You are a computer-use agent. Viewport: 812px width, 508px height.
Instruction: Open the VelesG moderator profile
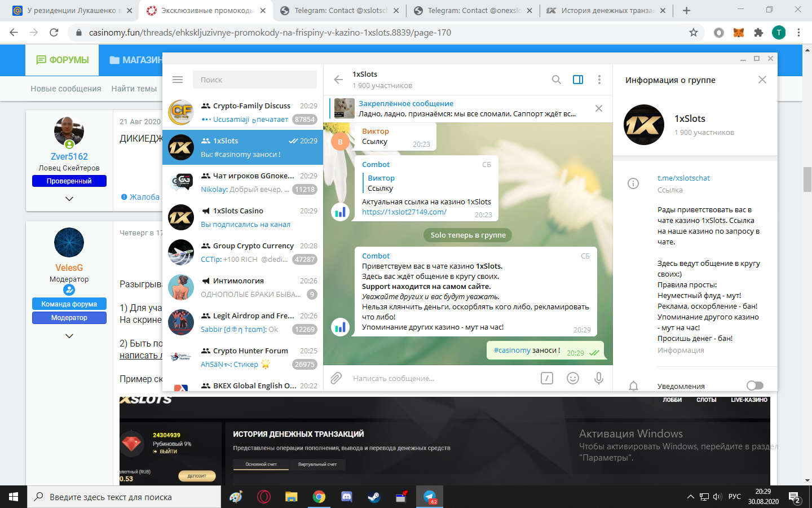[69, 268]
